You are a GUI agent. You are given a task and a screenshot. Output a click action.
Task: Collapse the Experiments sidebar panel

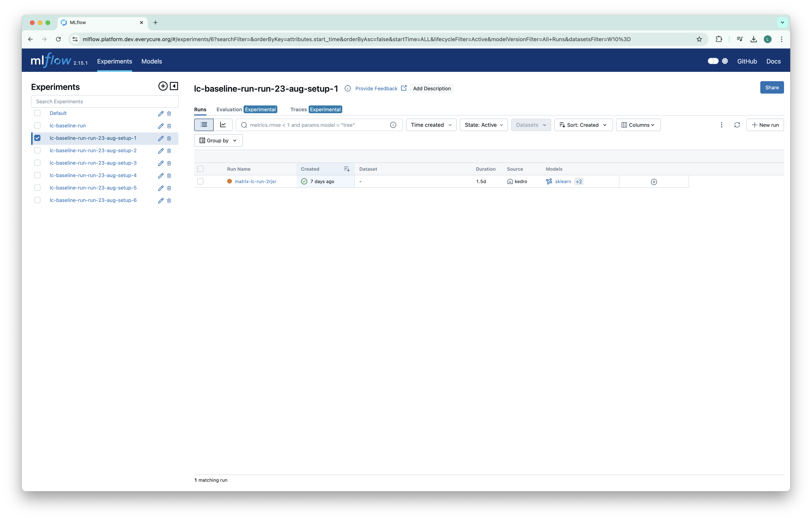(174, 86)
